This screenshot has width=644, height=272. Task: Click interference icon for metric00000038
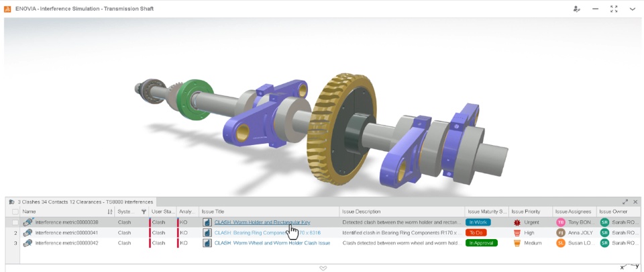pos(28,222)
